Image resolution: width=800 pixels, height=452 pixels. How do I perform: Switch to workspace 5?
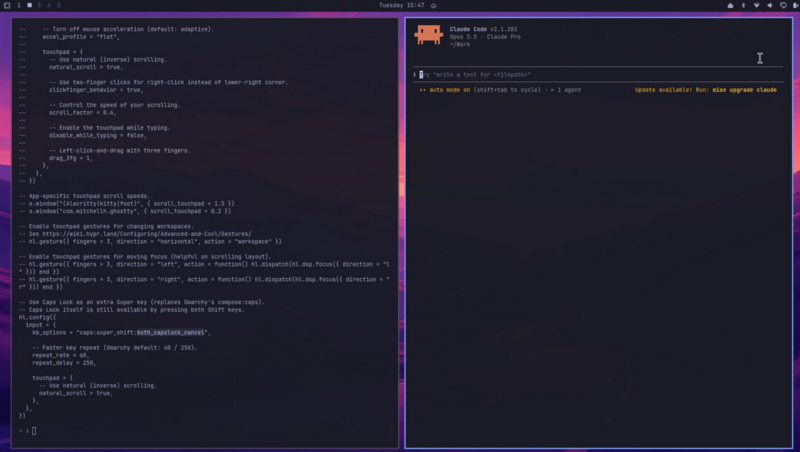[59, 5]
